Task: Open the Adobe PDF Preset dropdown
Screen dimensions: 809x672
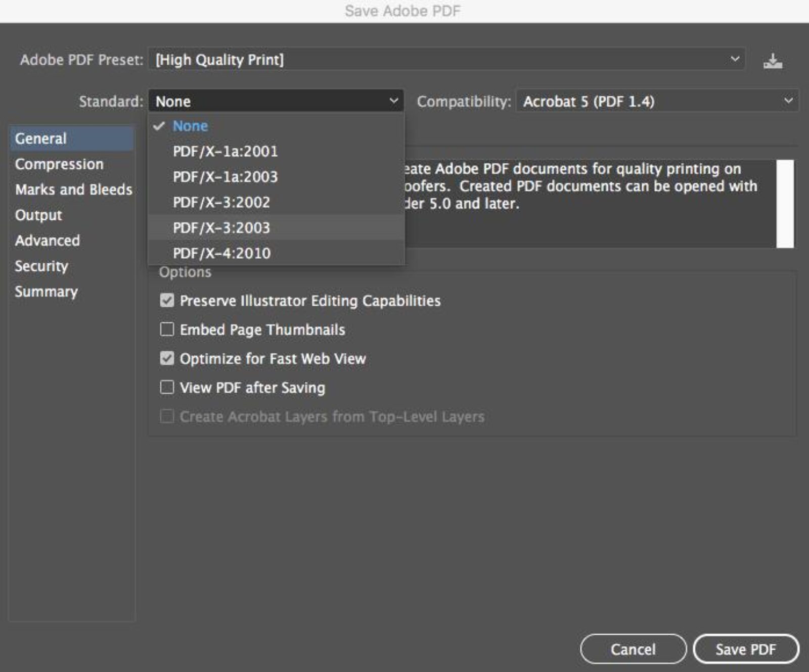Action: (x=446, y=60)
